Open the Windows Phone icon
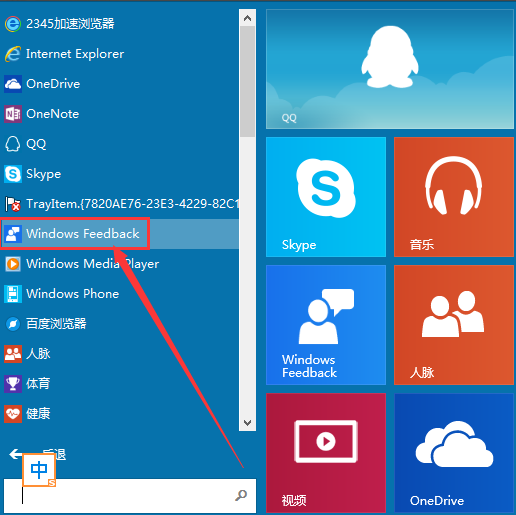 pos(13,294)
